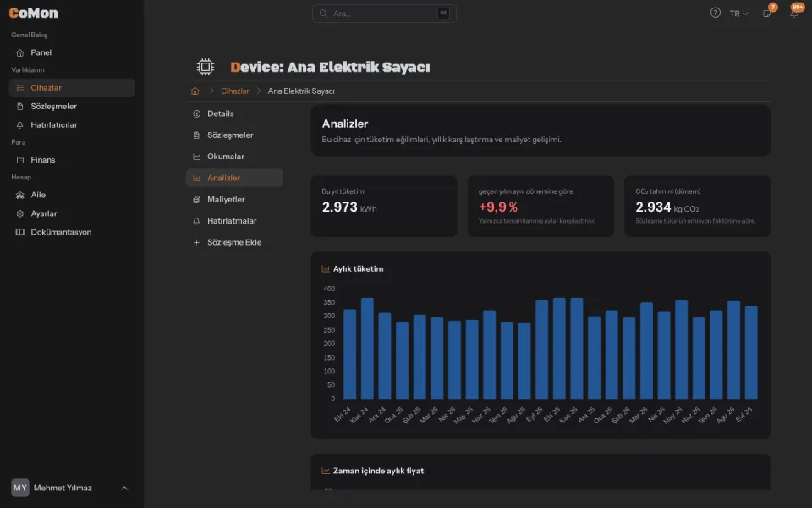The image size is (812, 508).
Task: Open the Panel dashboard from the sidebar
Action: (x=72, y=52)
